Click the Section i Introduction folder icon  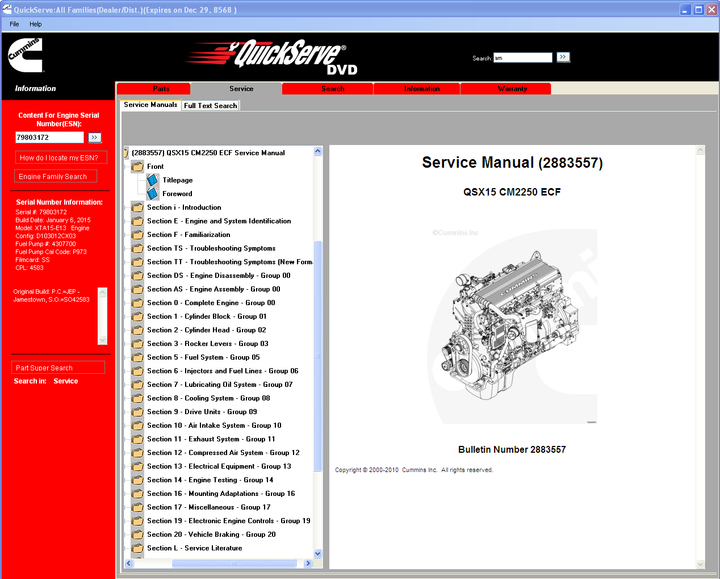[137, 207]
